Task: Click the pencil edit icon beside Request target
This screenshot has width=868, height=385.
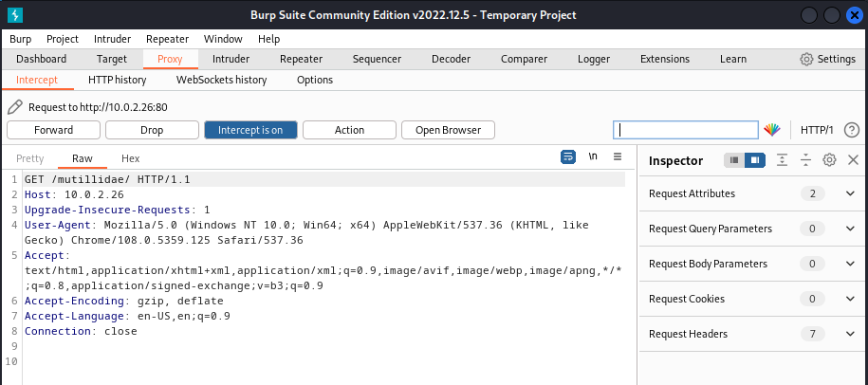Action: [x=15, y=107]
